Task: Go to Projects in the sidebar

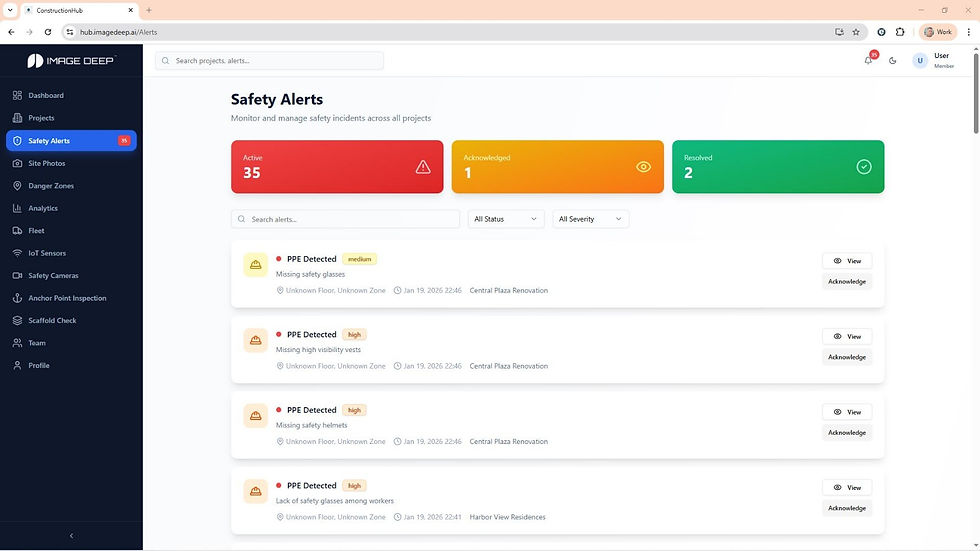Action: (x=71, y=118)
